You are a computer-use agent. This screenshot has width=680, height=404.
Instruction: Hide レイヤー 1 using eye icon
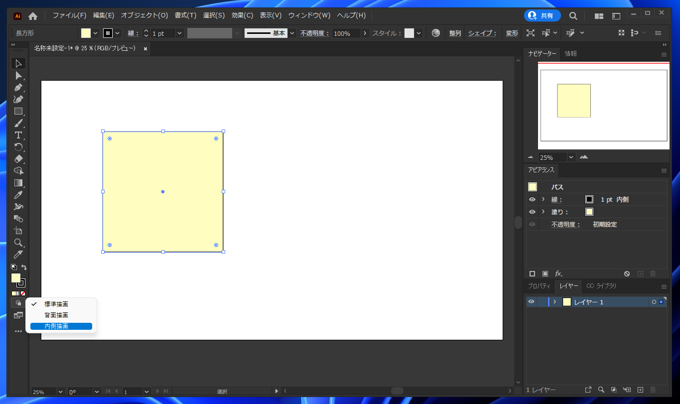tap(531, 302)
